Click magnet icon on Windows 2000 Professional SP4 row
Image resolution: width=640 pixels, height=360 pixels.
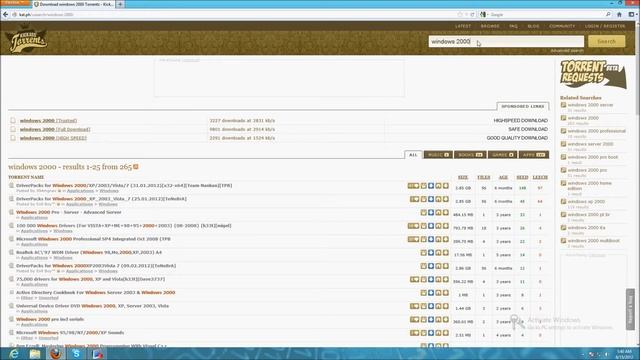point(438,239)
